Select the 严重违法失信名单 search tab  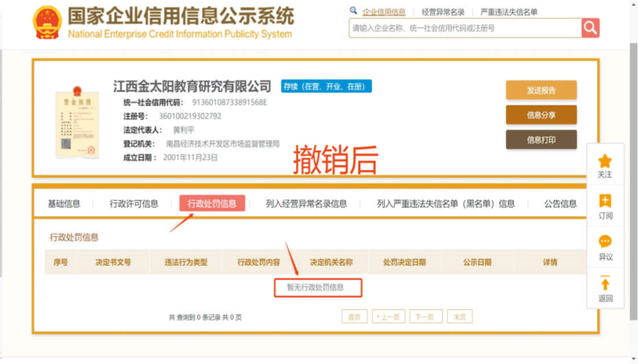click(x=509, y=12)
